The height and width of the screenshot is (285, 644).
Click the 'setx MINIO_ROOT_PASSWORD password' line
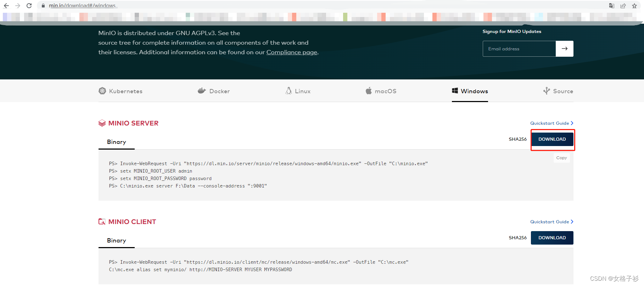point(160,179)
